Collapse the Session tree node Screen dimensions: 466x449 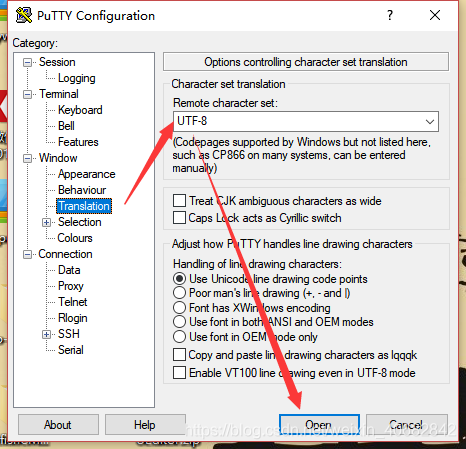coord(27,62)
